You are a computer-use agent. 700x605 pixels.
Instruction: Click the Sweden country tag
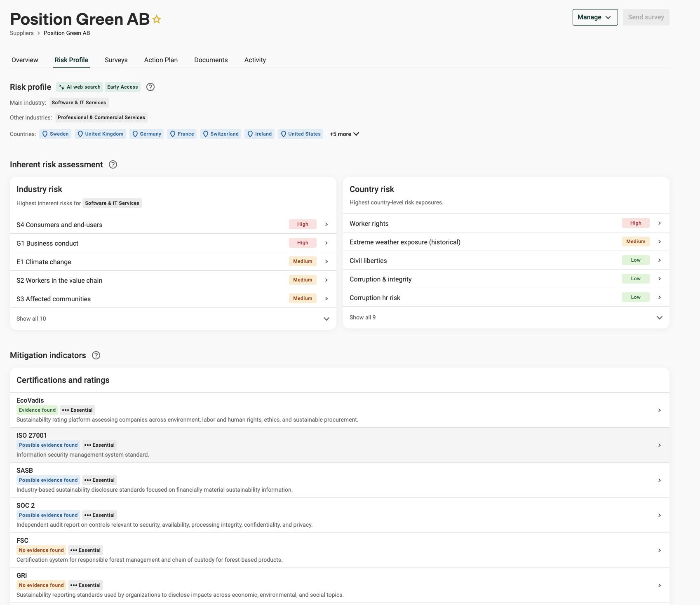point(55,134)
